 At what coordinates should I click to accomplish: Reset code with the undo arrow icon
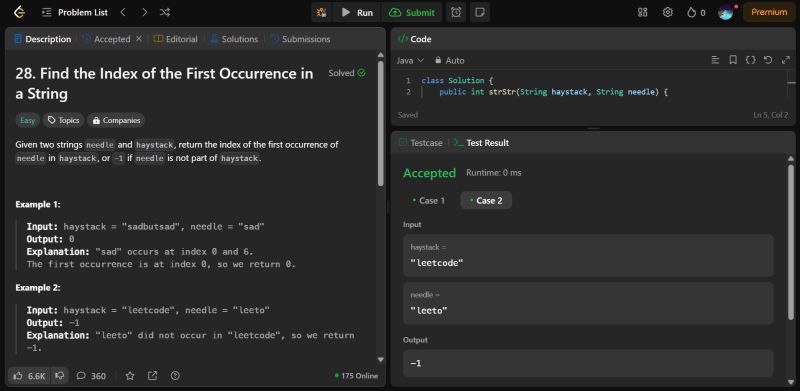(x=768, y=60)
